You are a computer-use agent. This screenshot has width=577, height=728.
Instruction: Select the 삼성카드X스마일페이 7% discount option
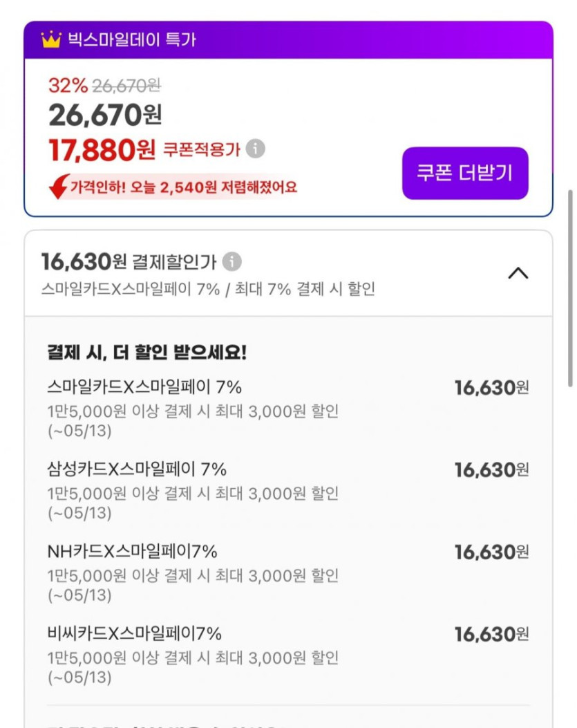point(137,469)
